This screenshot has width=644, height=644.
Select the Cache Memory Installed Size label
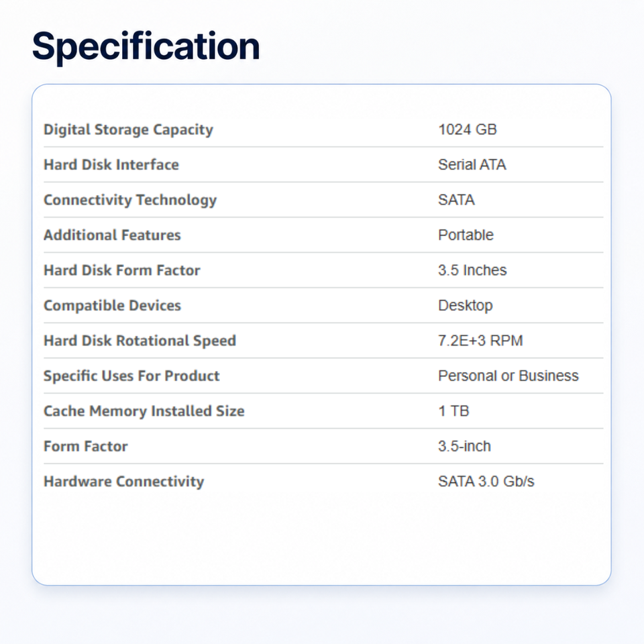144,411
